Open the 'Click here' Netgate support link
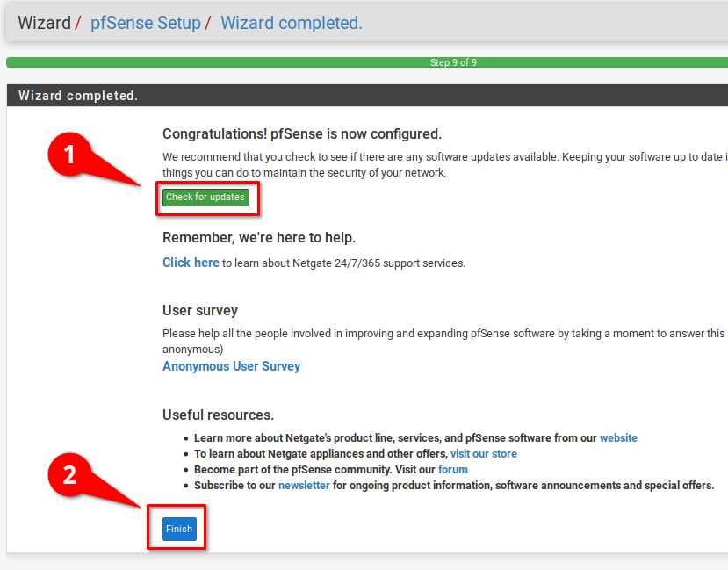The width and height of the screenshot is (728, 570). (x=191, y=263)
